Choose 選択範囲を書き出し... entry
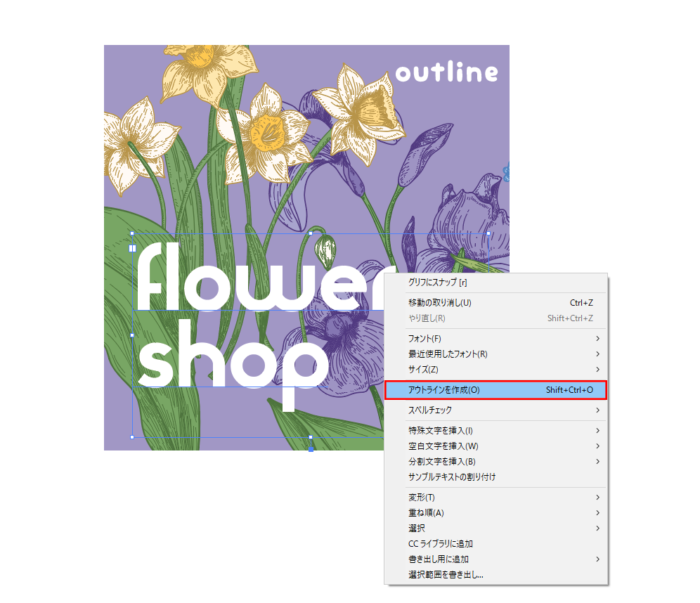This screenshot has height=603, width=700. [x=495, y=575]
